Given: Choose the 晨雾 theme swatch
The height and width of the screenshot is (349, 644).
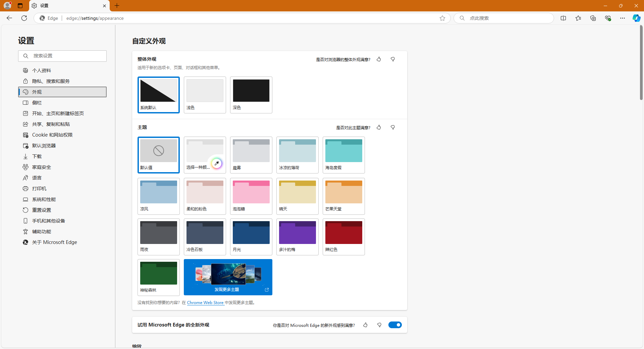Looking at the screenshot, I should tap(251, 155).
